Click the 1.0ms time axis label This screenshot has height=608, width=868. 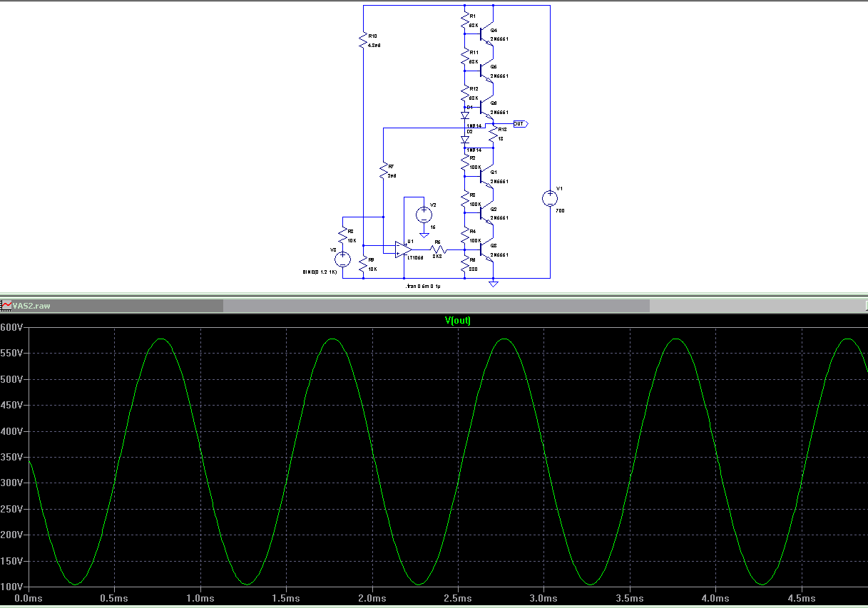click(200, 599)
